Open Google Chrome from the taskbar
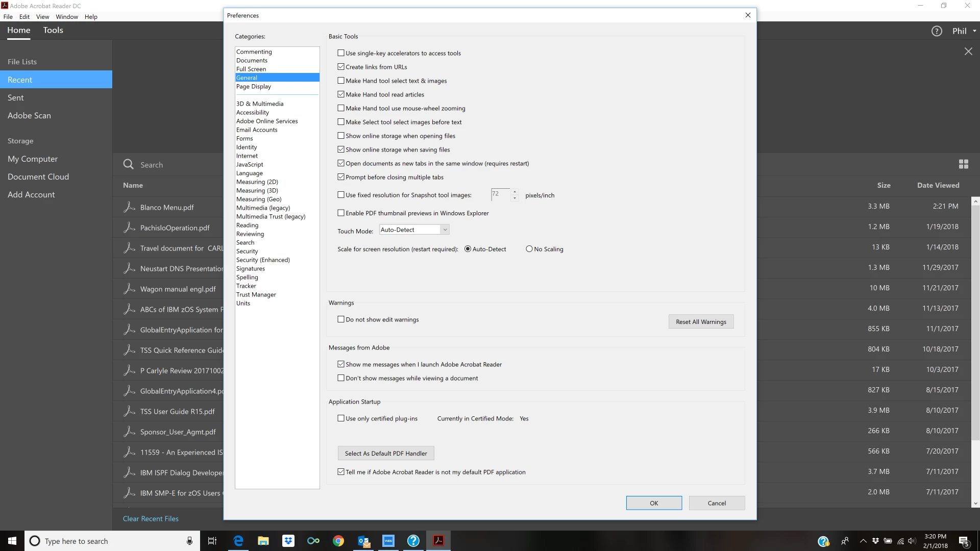The width and height of the screenshot is (980, 551). pos(338,541)
